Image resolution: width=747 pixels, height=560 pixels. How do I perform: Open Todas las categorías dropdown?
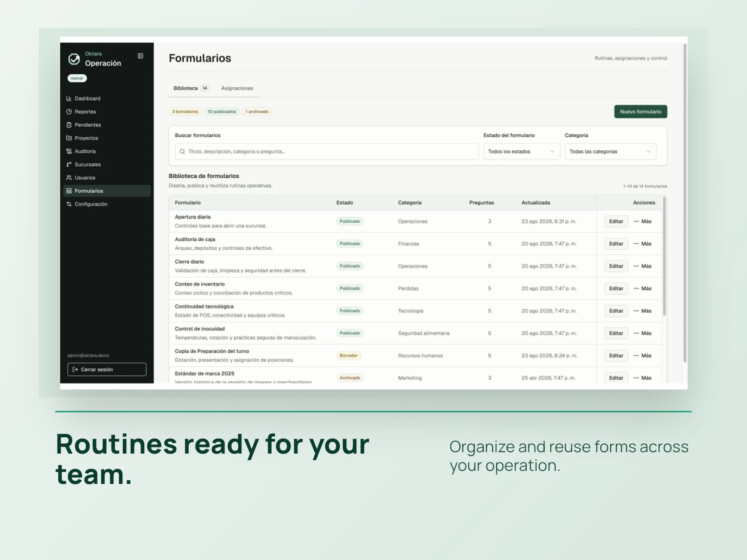(611, 151)
